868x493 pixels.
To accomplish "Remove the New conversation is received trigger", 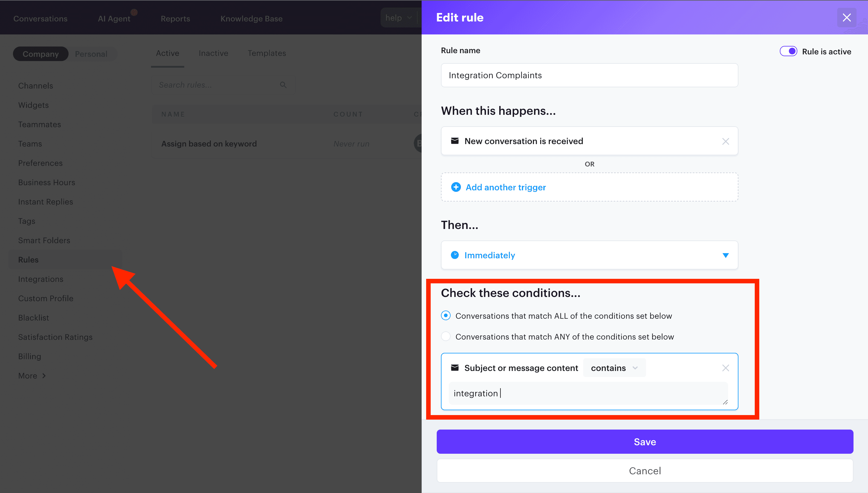I will pos(725,141).
